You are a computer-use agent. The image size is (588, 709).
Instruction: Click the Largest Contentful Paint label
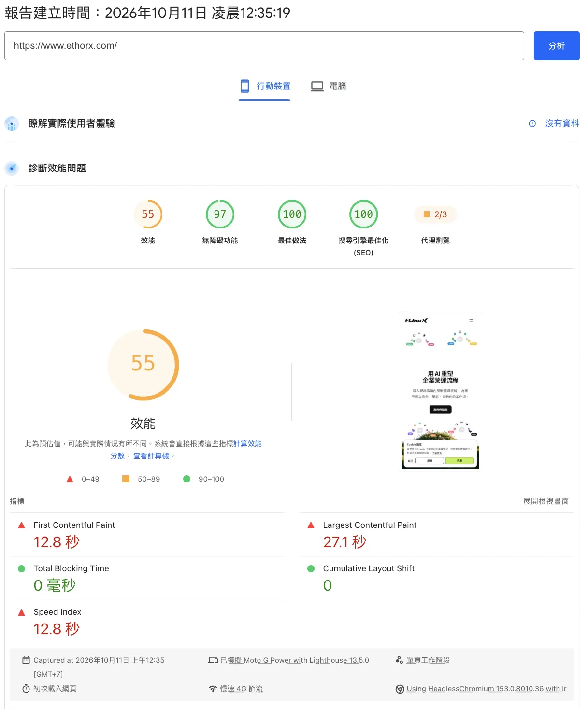coord(370,525)
